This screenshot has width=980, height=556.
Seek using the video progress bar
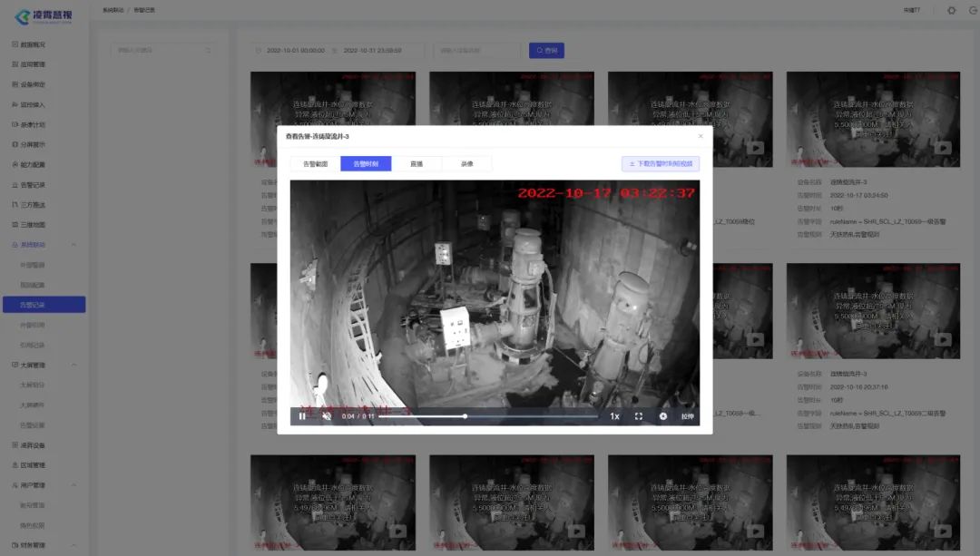click(x=488, y=416)
